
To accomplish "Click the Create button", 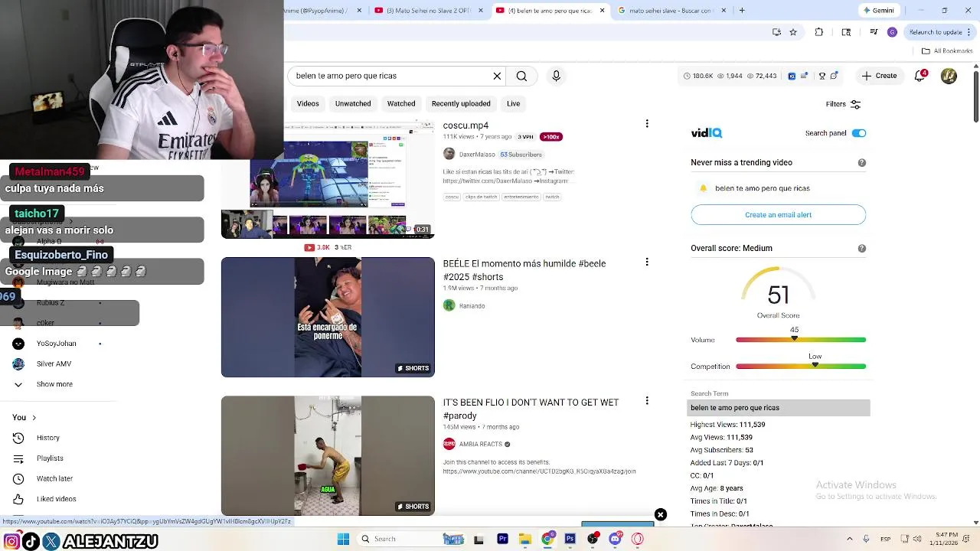I will tap(879, 76).
